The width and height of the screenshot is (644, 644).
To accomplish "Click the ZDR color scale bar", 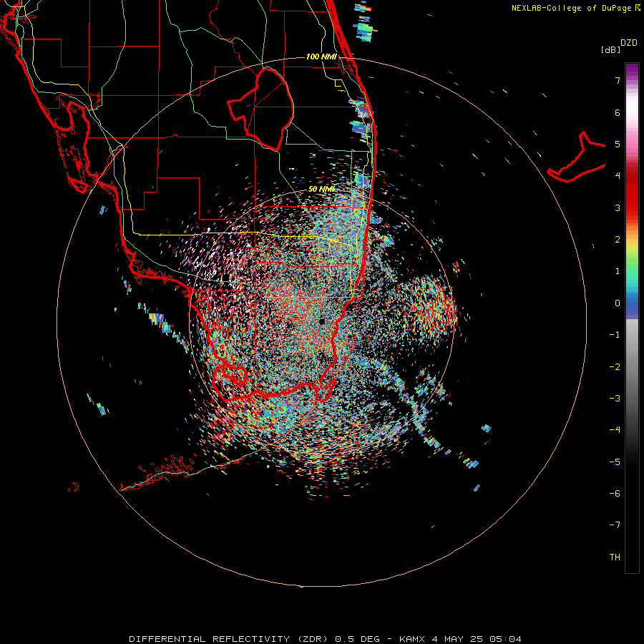I will click(x=632, y=318).
